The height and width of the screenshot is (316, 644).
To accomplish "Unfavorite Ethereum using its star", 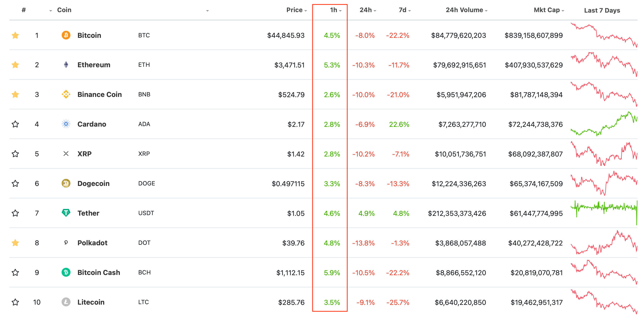I will [x=15, y=65].
